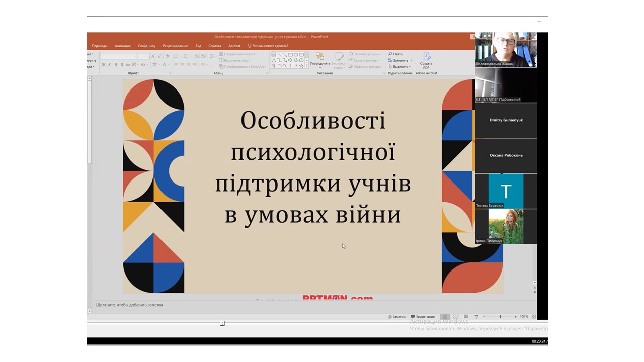Toggle text shadow (S) formatting

[122, 64]
